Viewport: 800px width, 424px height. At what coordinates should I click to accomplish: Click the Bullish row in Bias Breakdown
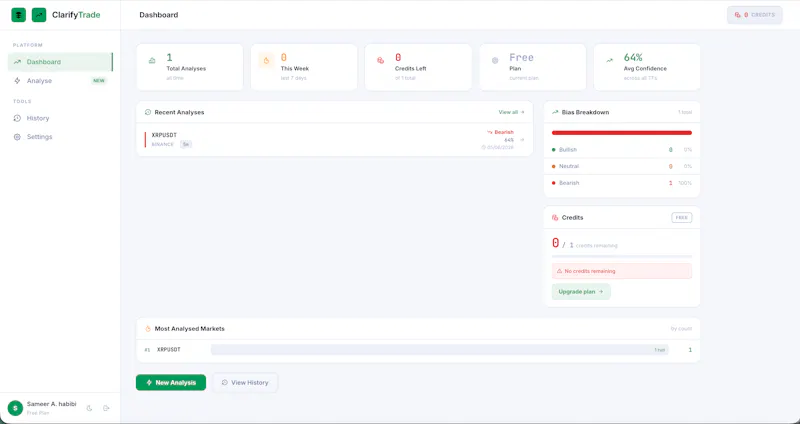[x=622, y=150]
